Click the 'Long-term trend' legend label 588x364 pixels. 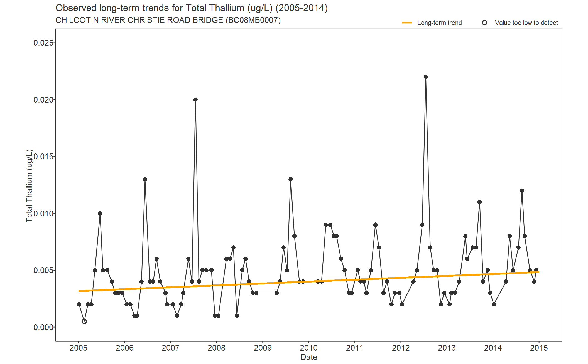tap(439, 23)
